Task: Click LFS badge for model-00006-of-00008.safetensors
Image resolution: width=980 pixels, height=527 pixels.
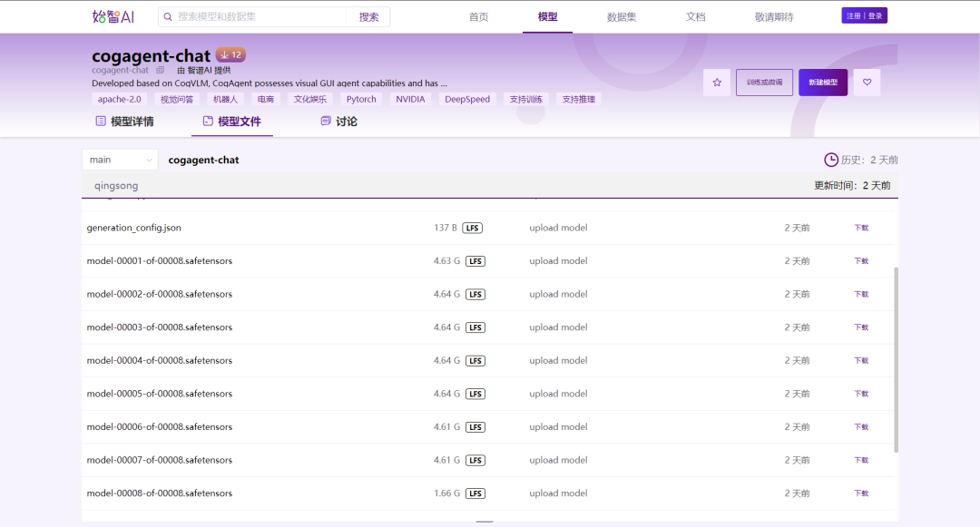Action: [x=475, y=427]
